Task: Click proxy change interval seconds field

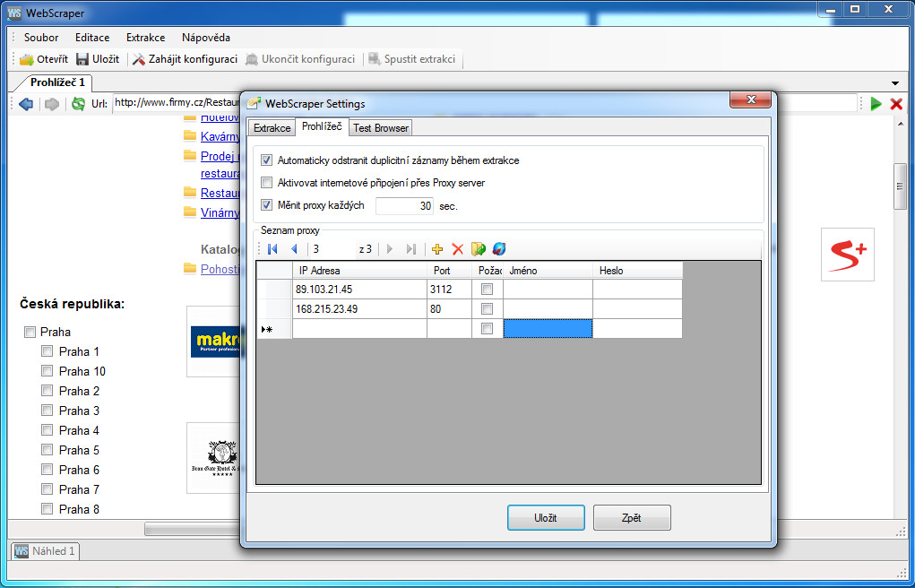Action: [x=404, y=206]
